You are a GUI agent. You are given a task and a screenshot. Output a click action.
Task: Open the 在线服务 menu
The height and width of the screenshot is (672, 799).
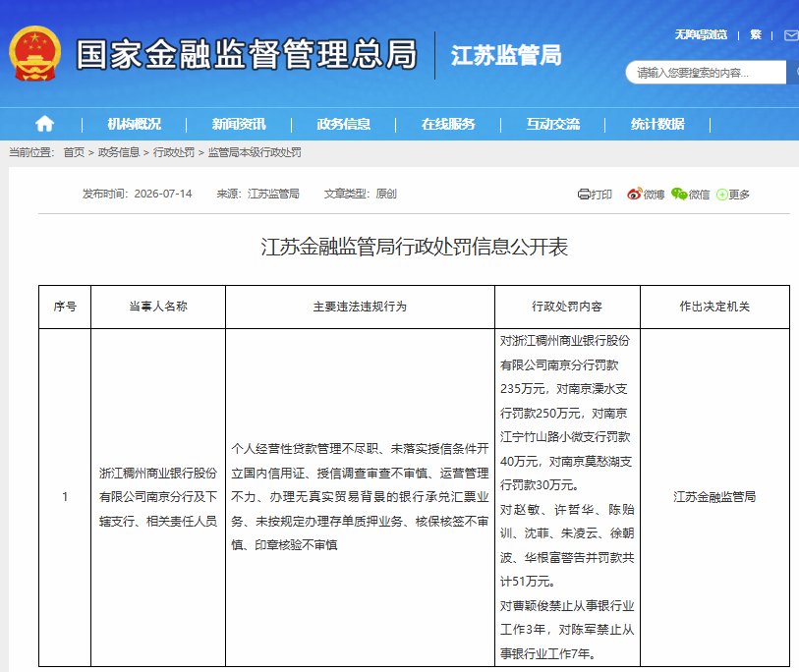point(448,124)
